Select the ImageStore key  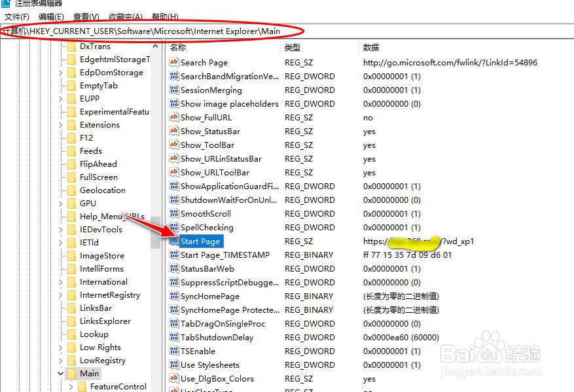[102, 256]
